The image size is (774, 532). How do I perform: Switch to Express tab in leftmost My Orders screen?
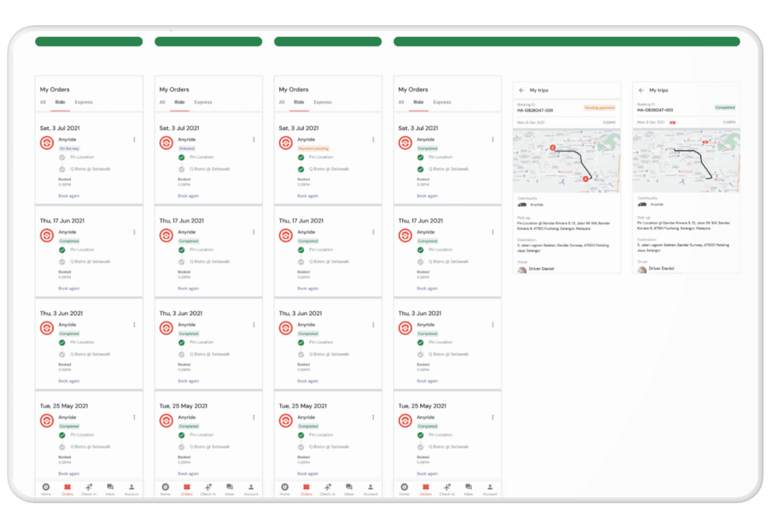pyautogui.click(x=84, y=102)
